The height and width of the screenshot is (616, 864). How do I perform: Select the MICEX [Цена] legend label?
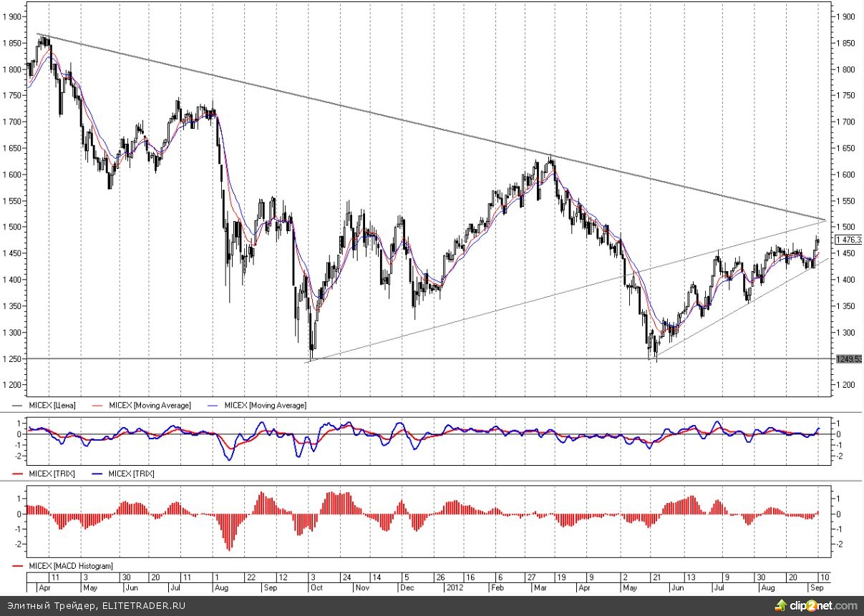[x=52, y=406]
